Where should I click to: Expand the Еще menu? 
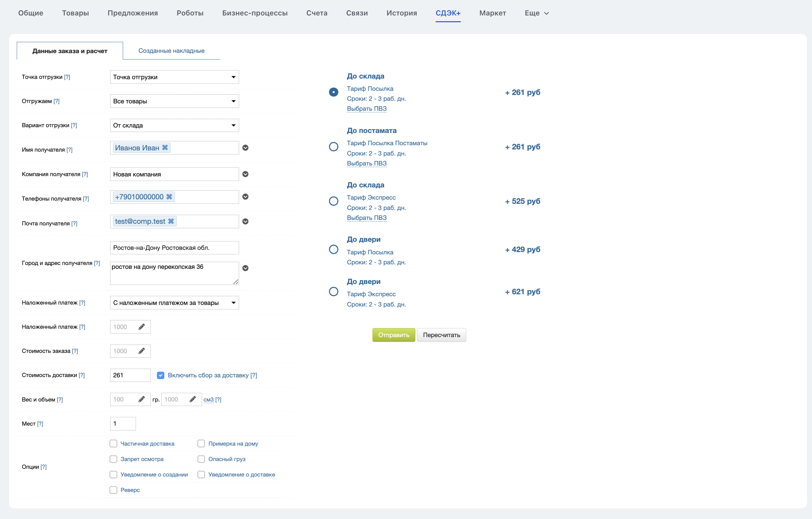pos(536,13)
